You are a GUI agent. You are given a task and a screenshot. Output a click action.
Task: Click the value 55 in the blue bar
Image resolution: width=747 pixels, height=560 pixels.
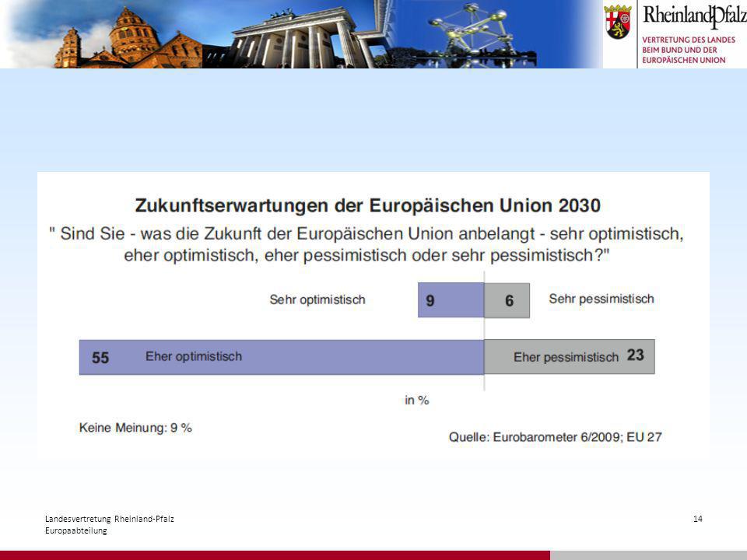point(100,358)
